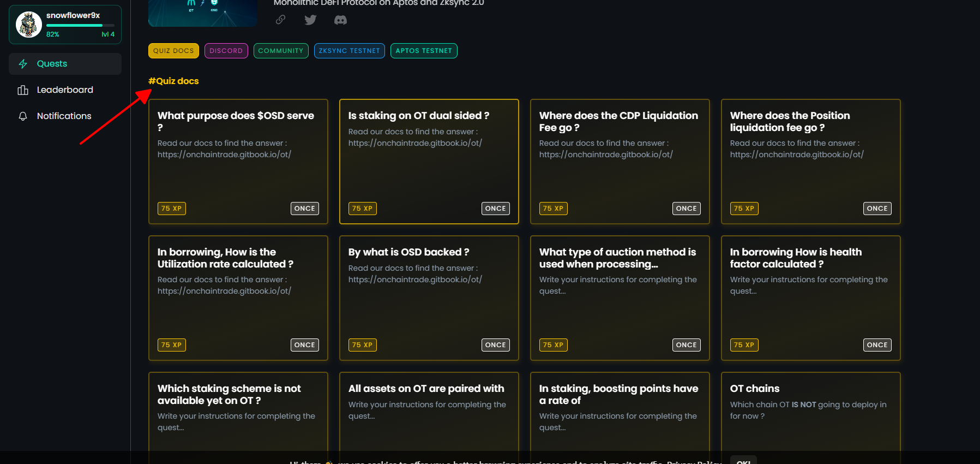Click 75 XP badge on '$OSD serve' card
Viewport: 980px width, 464px height.
click(172, 209)
